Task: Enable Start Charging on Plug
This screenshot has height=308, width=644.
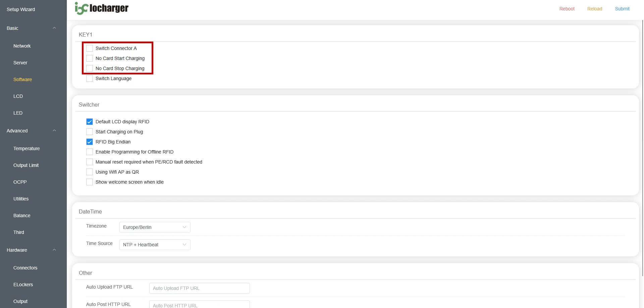Action: [90, 132]
